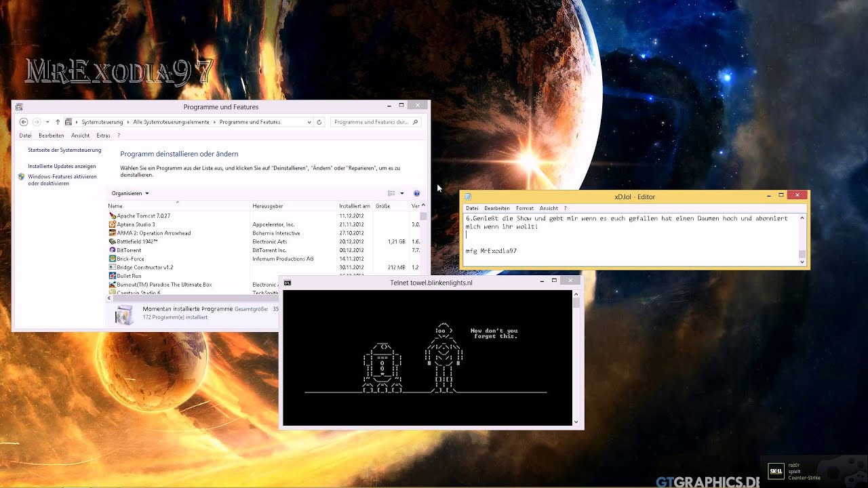Click the Apache Tomcat 7.0.27 program icon
Viewport: 868px width, 488px height.
click(112, 216)
